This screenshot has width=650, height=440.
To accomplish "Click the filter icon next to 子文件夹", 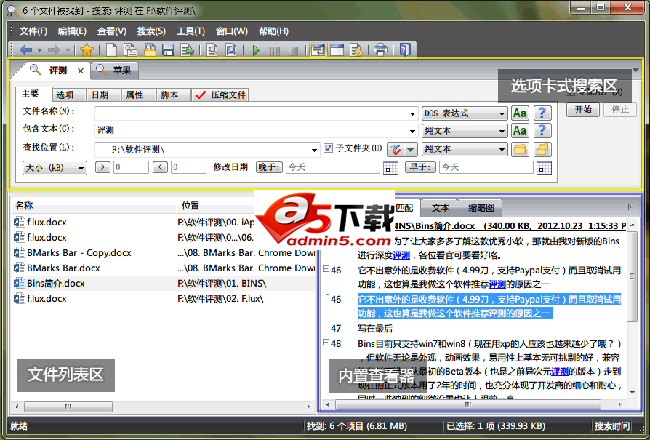I will (395, 149).
